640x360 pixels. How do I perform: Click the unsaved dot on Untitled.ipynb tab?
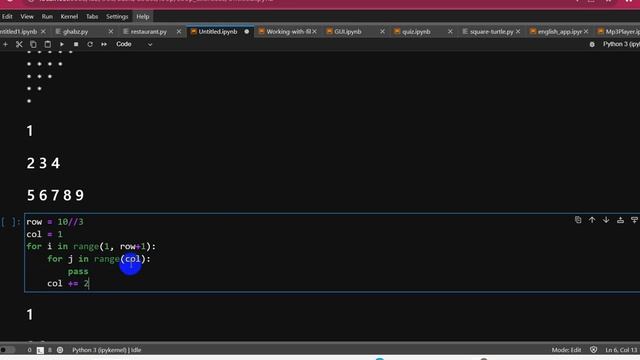point(247,31)
